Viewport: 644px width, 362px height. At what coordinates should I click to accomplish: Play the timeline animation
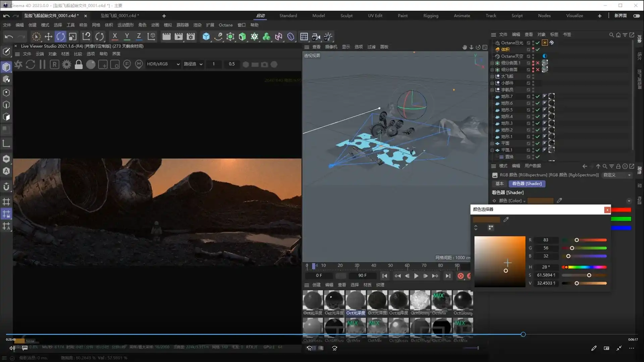pos(416,276)
